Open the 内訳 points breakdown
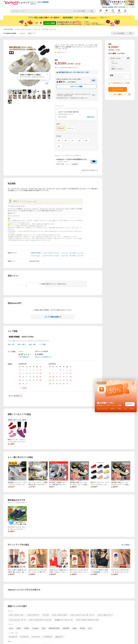Screen dimensions: 138x644 pyautogui.click(x=93, y=80)
